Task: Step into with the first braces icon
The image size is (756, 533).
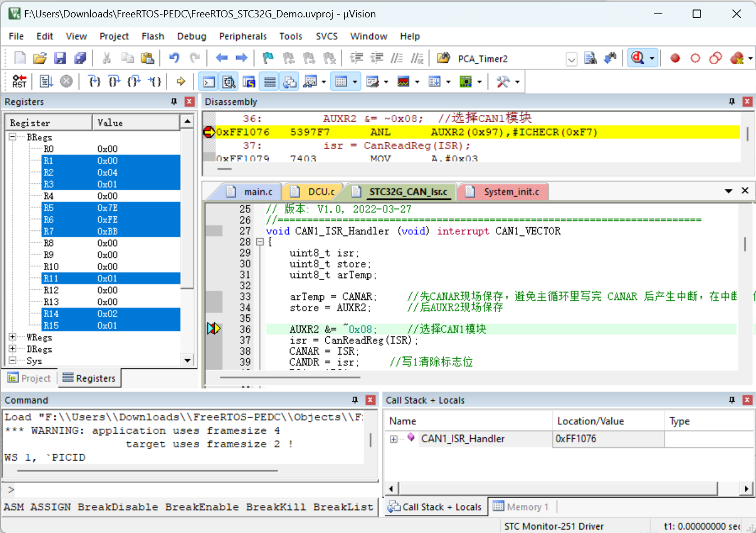Action: (95, 81)
